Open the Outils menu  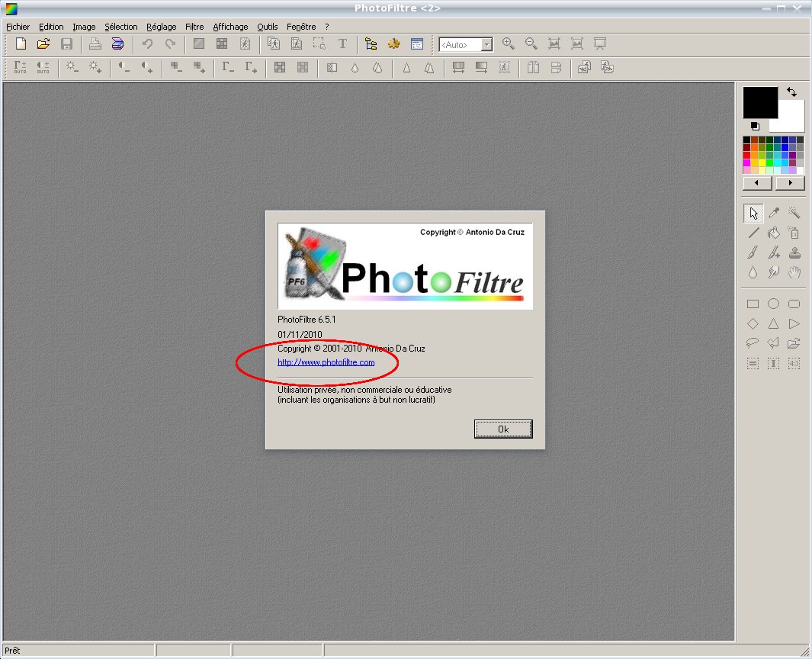tap(267, 27)
